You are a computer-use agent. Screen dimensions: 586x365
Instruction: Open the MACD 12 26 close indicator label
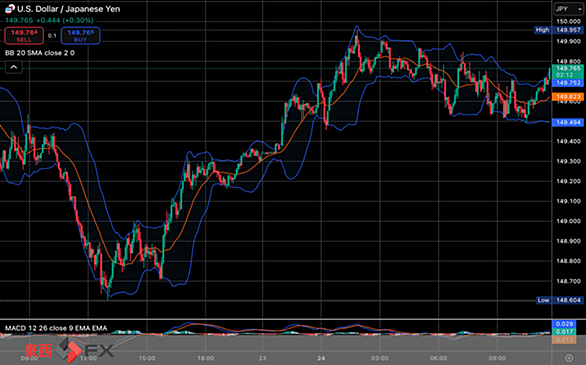click(56, 328)
